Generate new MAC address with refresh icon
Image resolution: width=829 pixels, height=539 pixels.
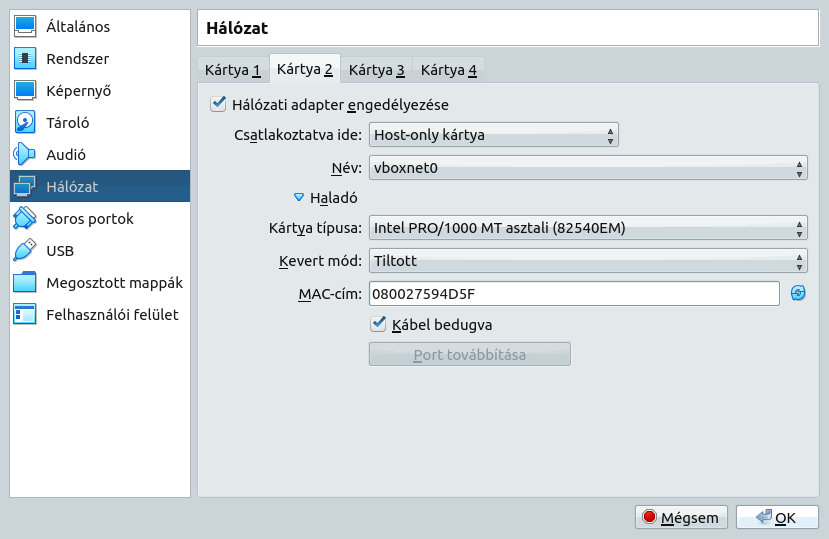tap(798, 293)
